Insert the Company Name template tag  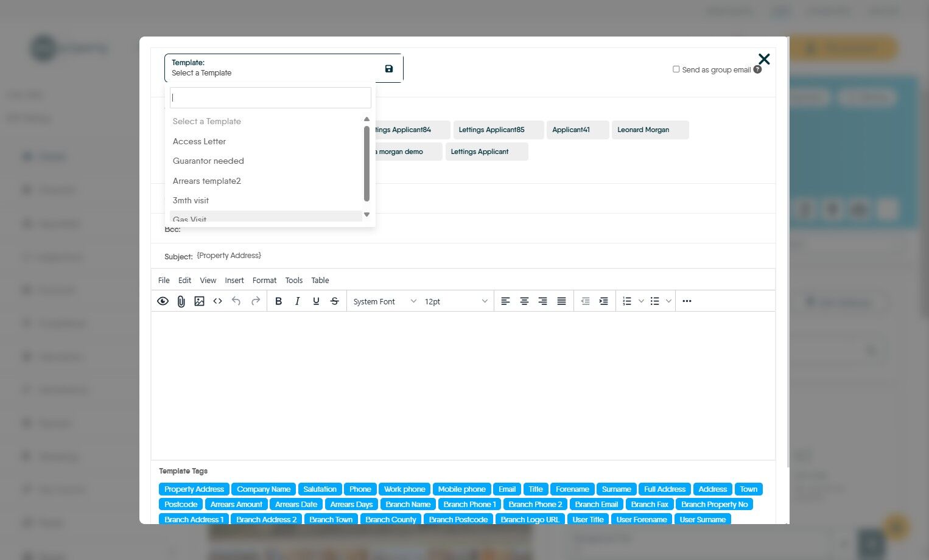[264, 489]
